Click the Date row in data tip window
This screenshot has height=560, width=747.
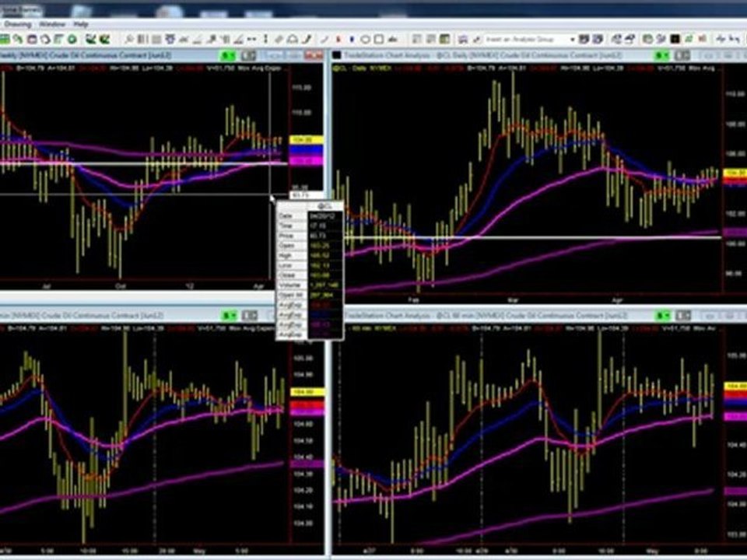(x=309, y=216)
